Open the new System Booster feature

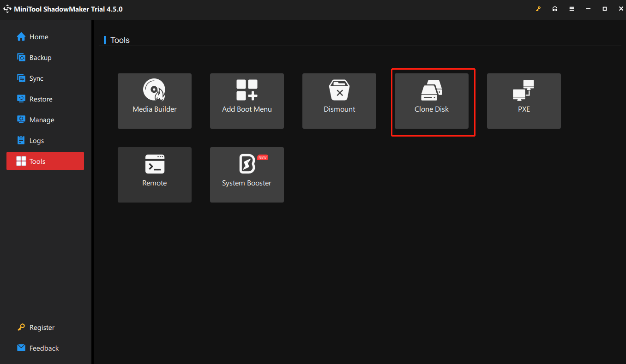[x=247, y=175]
